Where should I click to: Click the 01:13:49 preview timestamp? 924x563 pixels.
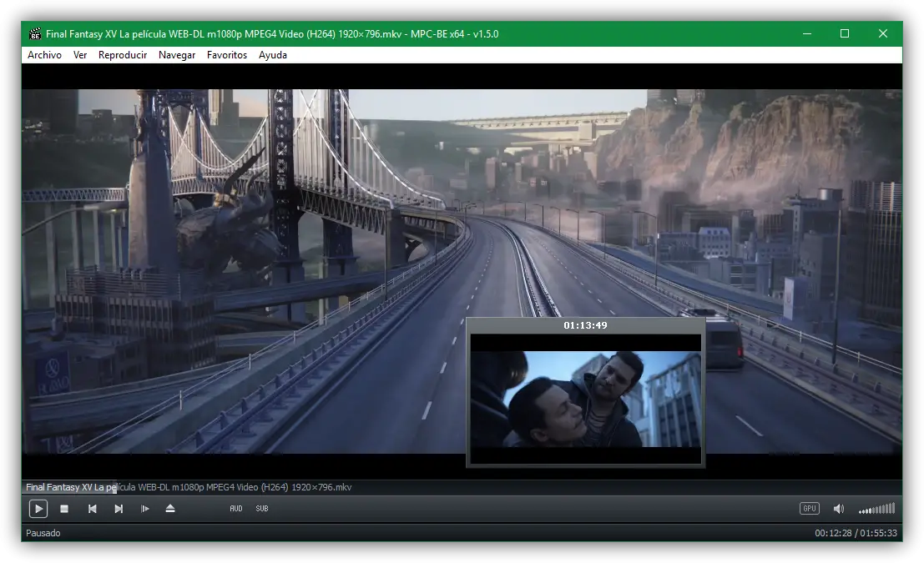[x=585, y=325]
